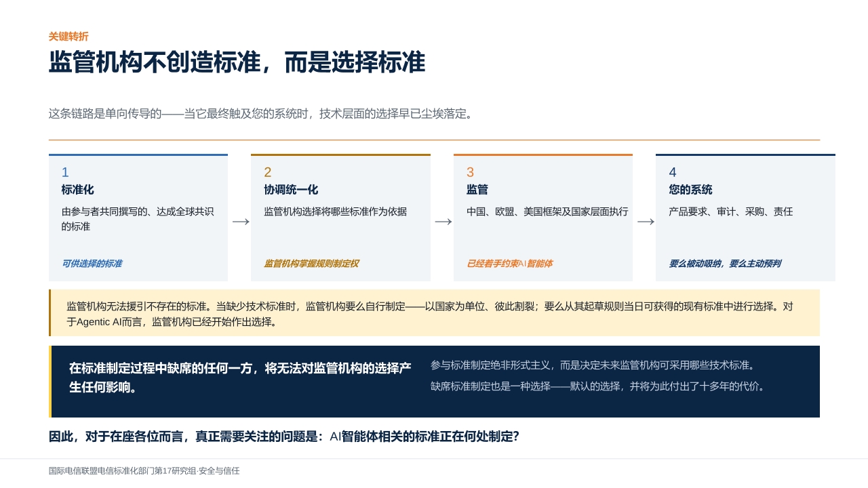This screenshot has height=488, width=868.
Task: Click the step number "2" above 协调统一化
Action: pos(268,172)
